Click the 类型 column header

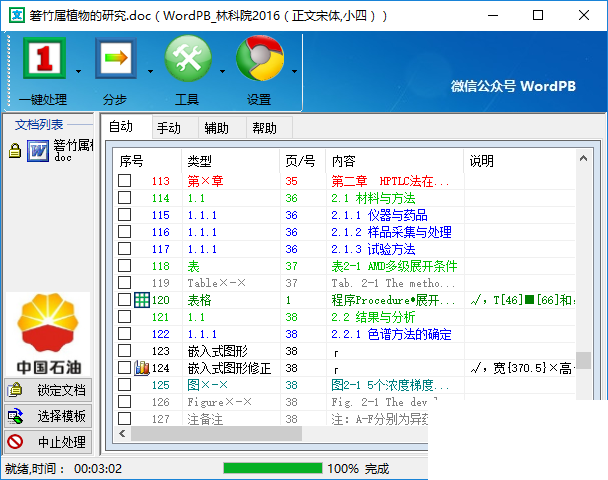click(231, 161)
